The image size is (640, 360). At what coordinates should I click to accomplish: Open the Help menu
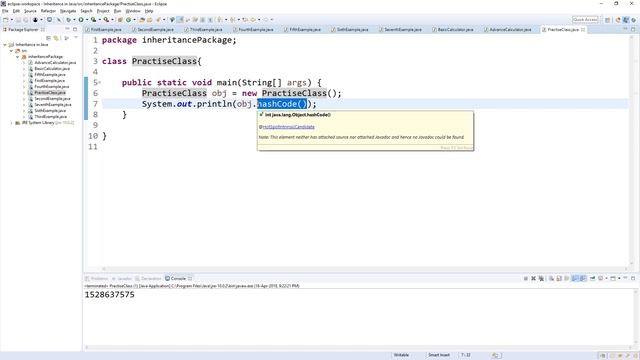149,11
